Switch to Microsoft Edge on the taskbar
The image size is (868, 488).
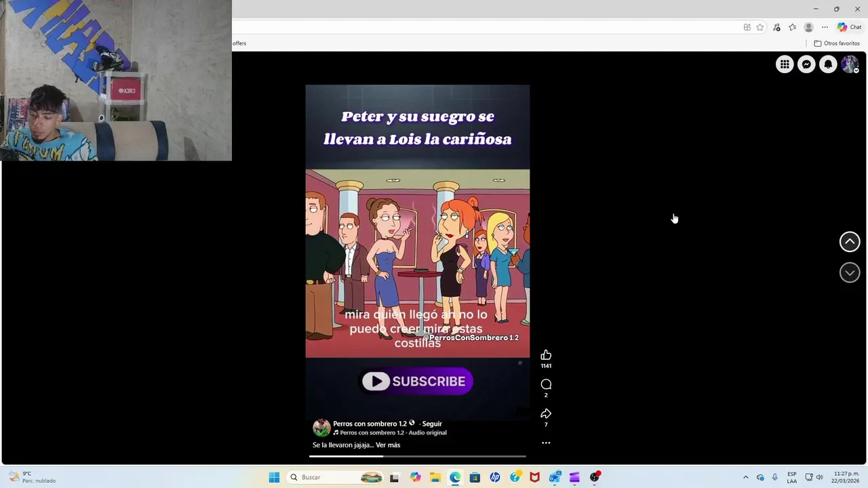[455, 477]
